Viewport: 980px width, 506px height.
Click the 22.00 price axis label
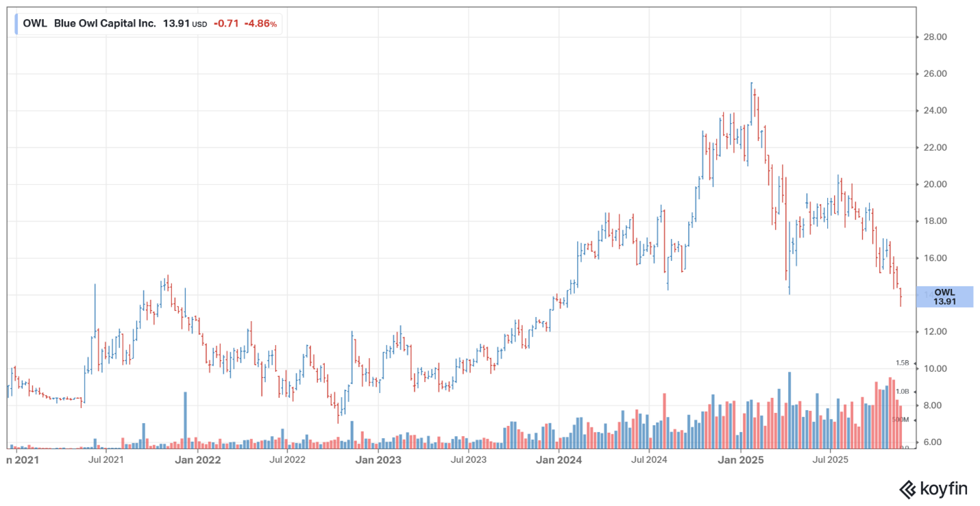point(936,148)
